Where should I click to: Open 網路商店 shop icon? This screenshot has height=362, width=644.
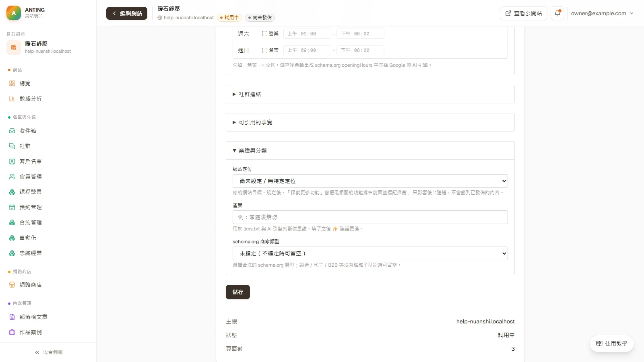12,285
